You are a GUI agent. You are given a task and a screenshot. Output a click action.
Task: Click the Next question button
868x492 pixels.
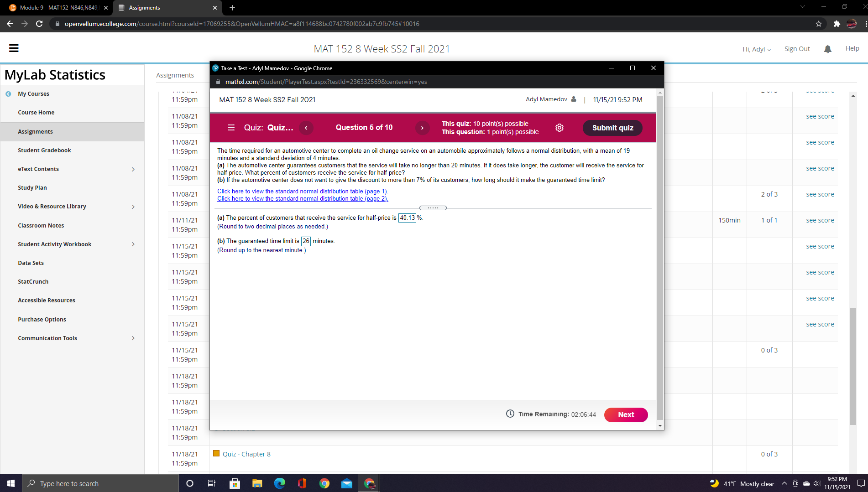click(626, 414)
